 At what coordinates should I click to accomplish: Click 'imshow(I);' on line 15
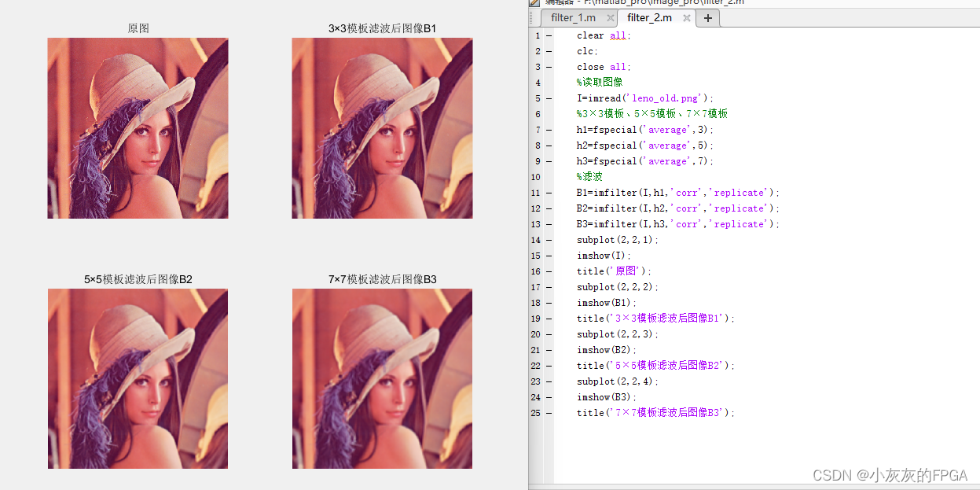pos(604,256)
